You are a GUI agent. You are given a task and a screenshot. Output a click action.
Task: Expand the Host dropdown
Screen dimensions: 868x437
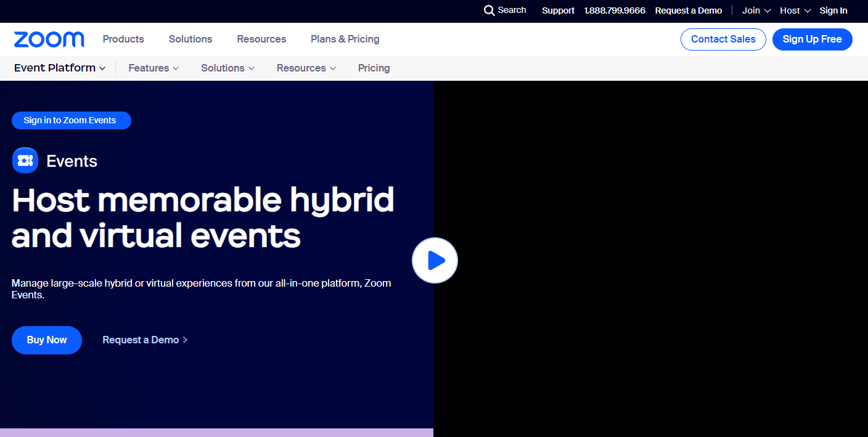click(x=795, y=10)
